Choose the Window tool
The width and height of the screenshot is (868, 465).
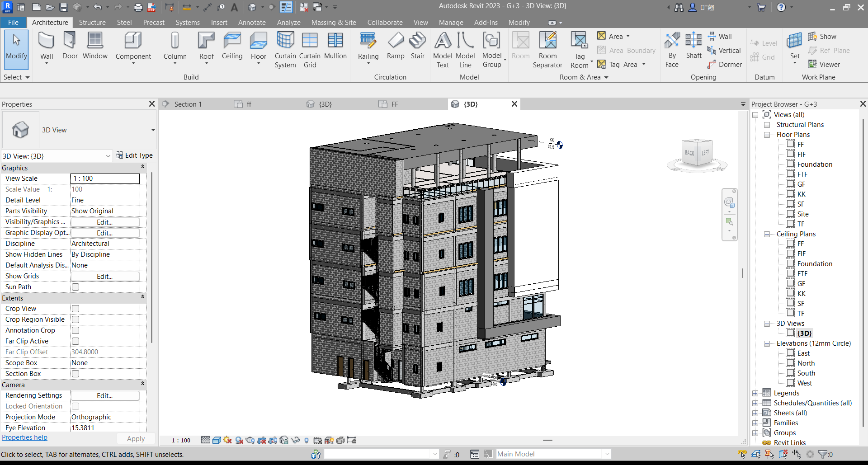[95, 46]
